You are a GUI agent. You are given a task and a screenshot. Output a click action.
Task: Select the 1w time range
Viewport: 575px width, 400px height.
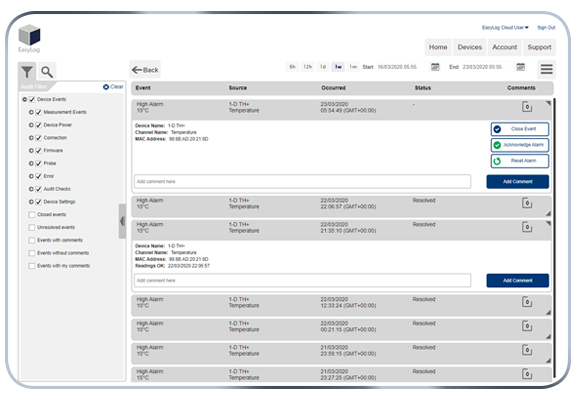[338, 67]
